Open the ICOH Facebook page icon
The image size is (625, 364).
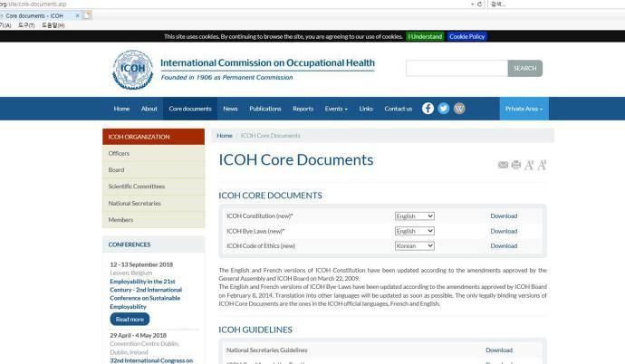[x=428, y=109]
